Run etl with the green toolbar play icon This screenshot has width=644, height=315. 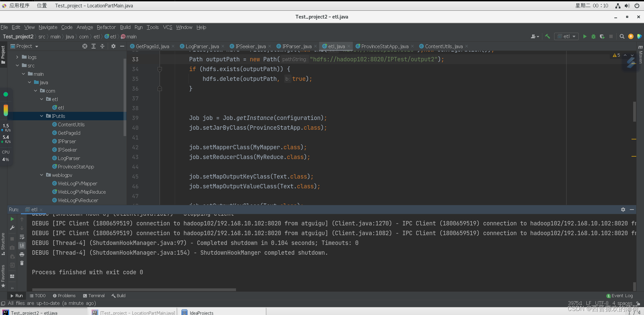click(x=585, y=36)
